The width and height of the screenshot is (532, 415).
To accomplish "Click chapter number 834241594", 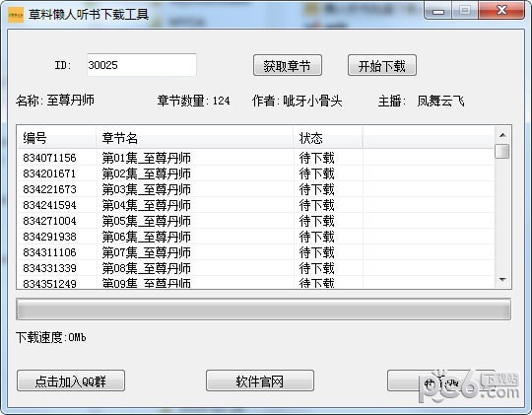I will tap(49, 205).
